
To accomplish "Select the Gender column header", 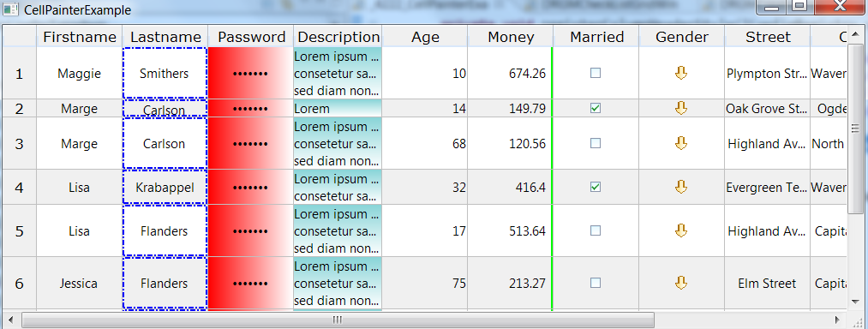I will [x=681, y=37].
